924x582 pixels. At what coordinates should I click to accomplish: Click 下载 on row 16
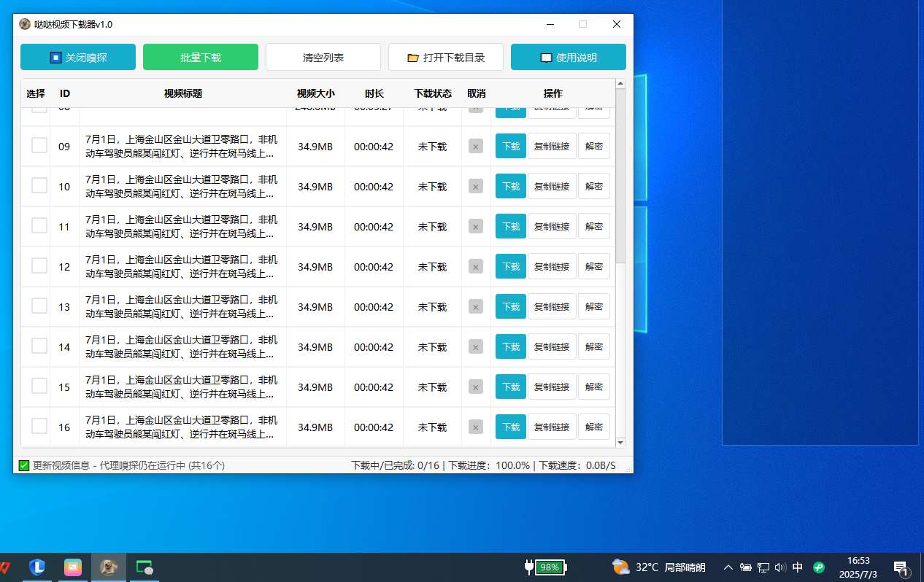tap(511, 427)
